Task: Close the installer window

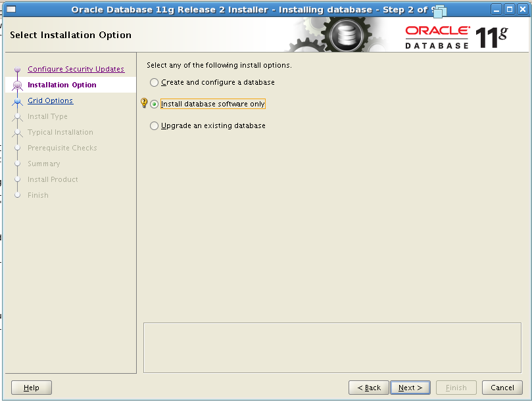Action: click(523, 9)
